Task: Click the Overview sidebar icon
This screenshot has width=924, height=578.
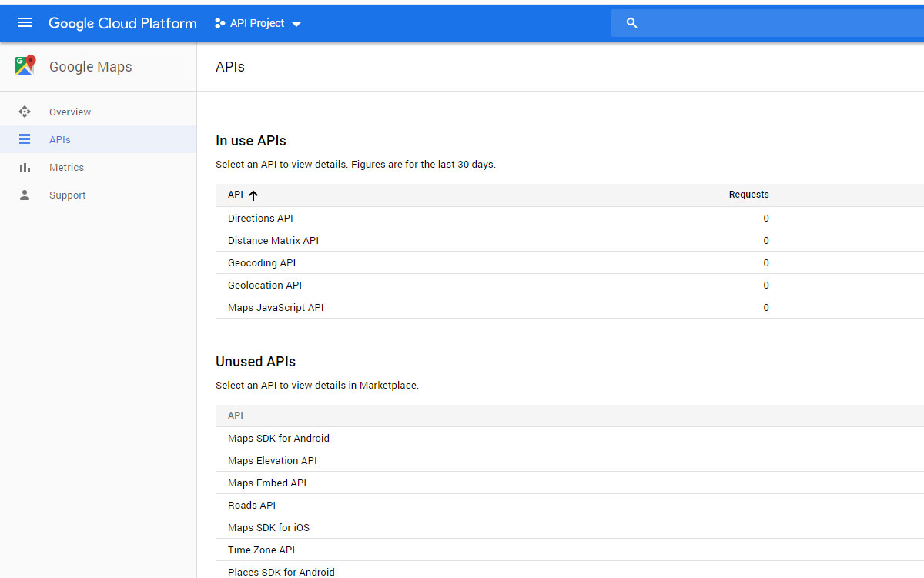Action: (25, 112)
